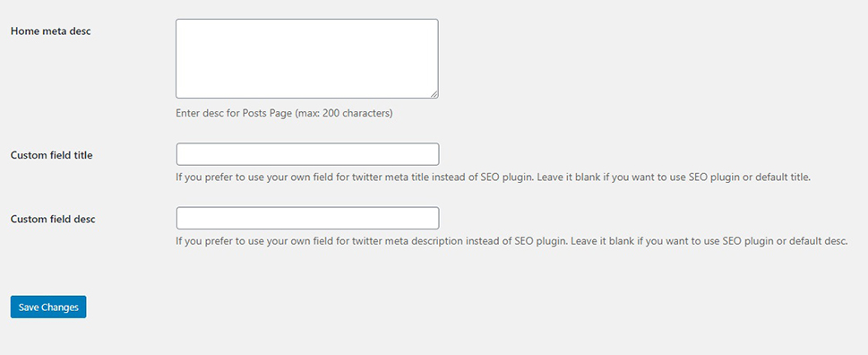
Task: Click the Home meta desc label
Action: click(51, 31)
